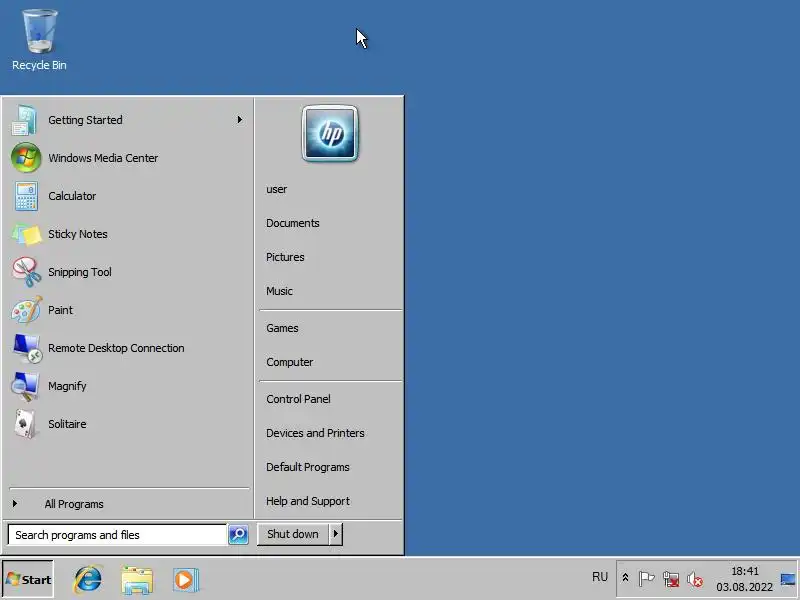The height and width of the screenshot is (600, 800).
Task: Open Documents from Start menu
Action: pos(293,223)
